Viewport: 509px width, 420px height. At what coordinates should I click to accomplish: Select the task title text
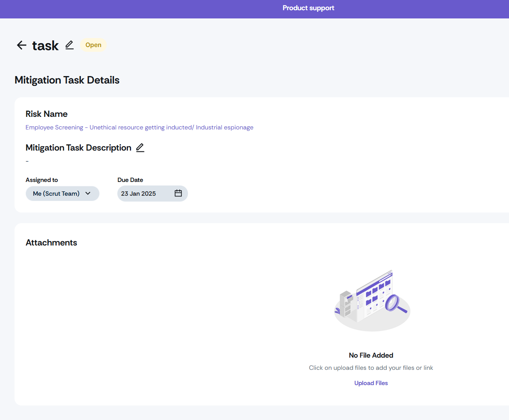point(46,45)
